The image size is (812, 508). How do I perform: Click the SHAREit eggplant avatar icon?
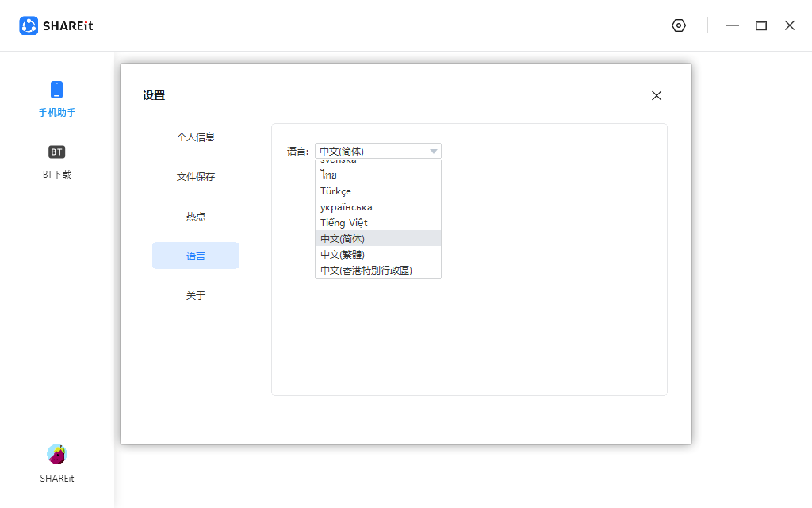click(56, 454)
